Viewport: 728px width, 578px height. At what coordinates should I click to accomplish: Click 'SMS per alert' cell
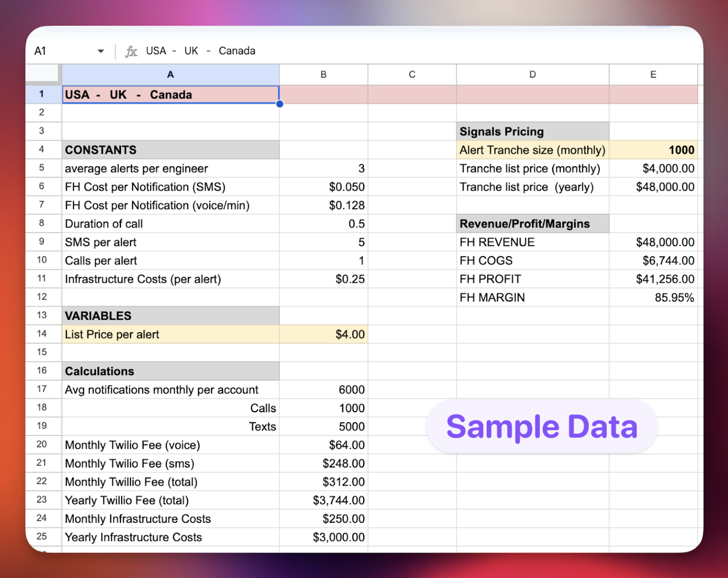tap(171, 242)
